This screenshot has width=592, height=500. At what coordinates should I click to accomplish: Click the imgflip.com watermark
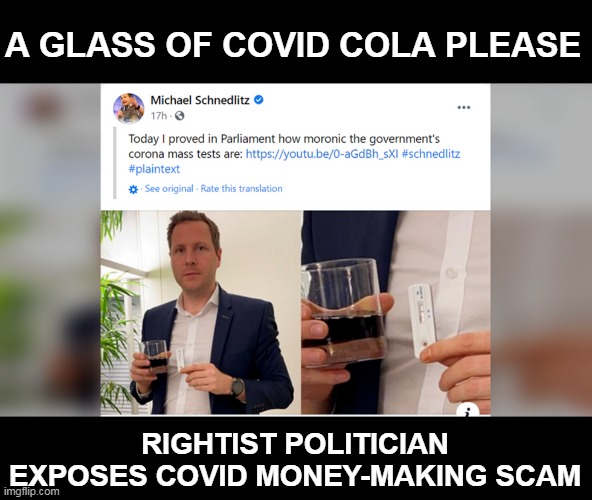coord(32,491)
